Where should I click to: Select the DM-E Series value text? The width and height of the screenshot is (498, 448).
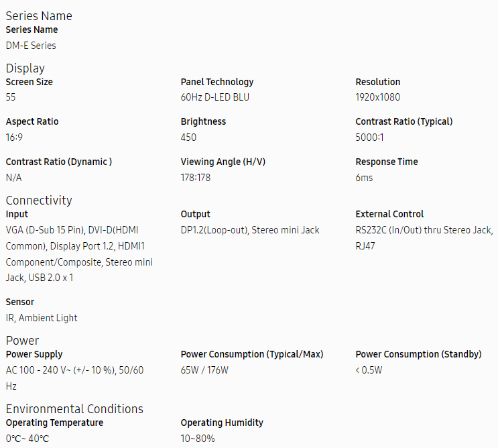(31, 46)
